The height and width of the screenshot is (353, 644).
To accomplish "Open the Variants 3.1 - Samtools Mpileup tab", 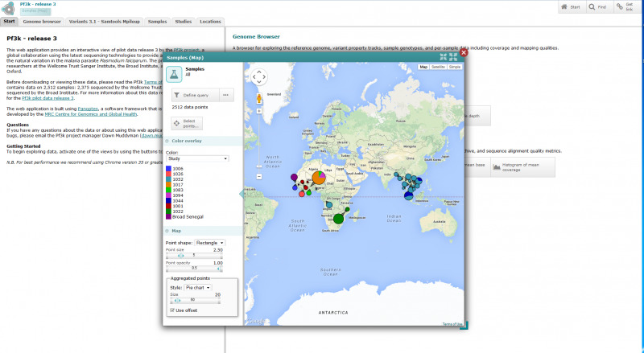I will tap(105, 22).
